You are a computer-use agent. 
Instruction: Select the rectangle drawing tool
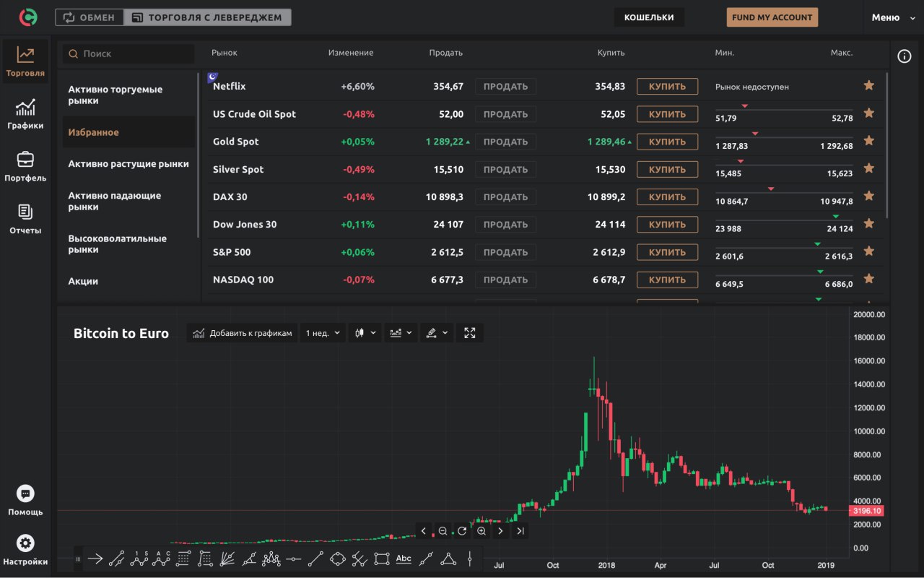(x=382, y=558)
